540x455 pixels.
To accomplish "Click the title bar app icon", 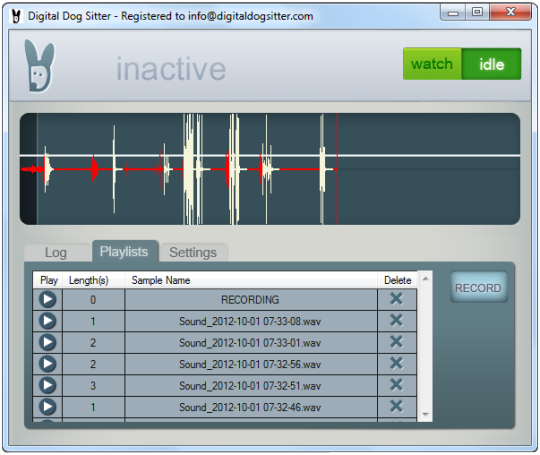I will tap(16, 16).
